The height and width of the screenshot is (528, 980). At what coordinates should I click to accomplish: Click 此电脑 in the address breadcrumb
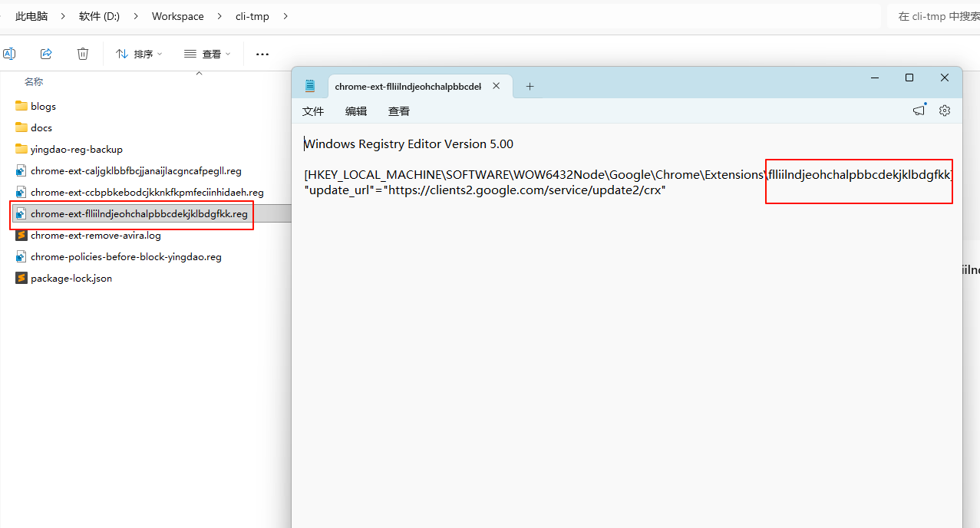[x=31, y=16]
